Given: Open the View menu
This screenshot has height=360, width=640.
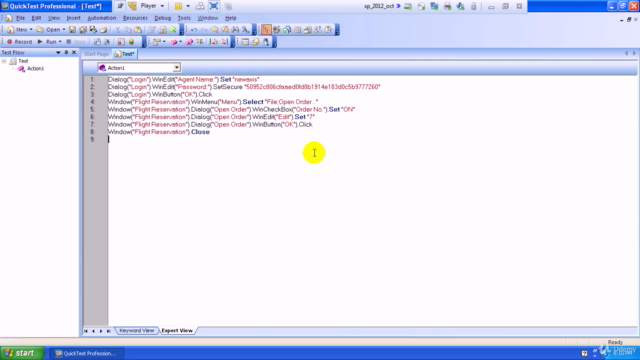Looking at the screenshot, I should click(x=53, y=18).
